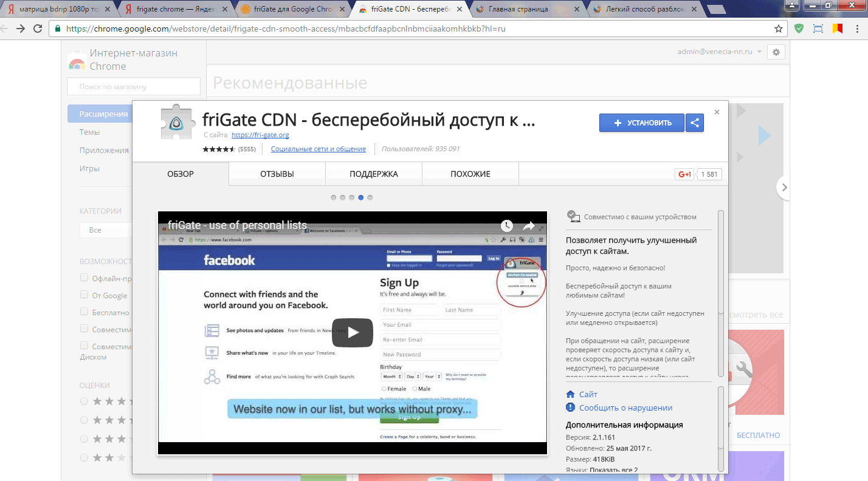This screenshot has width=868, height=481.
Task: Open the Сайт link
Action: 588,394
